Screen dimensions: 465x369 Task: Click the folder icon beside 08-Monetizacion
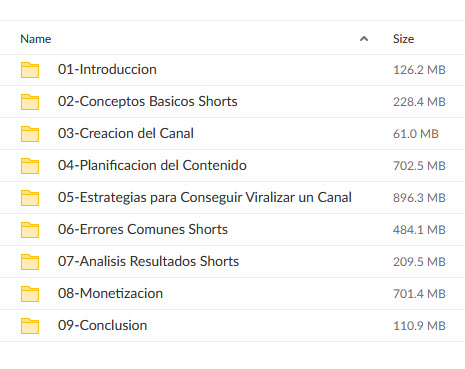pos(30,294)
